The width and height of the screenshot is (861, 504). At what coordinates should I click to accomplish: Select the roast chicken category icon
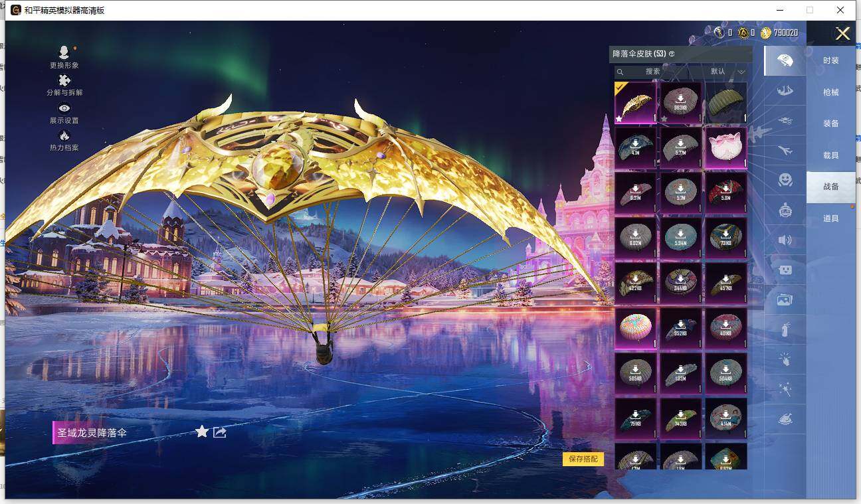pyautogui.click(x=785, y=419)
